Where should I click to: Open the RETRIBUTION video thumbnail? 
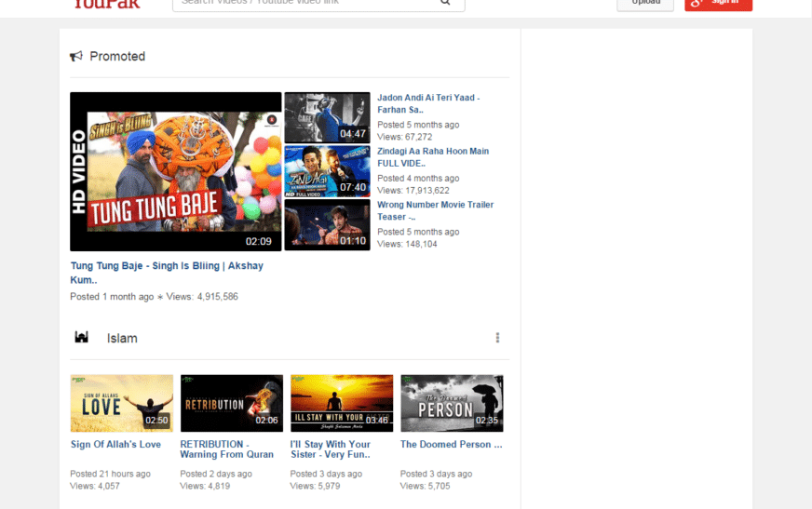point(232,404)
